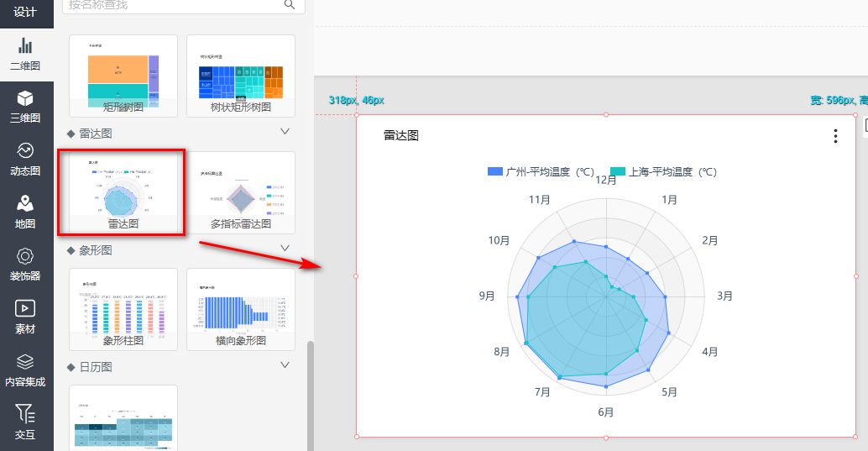This screenshot has height=451, width=868.
Task: Open the radar chart's three-dot menu
Action: click(834, 136)
